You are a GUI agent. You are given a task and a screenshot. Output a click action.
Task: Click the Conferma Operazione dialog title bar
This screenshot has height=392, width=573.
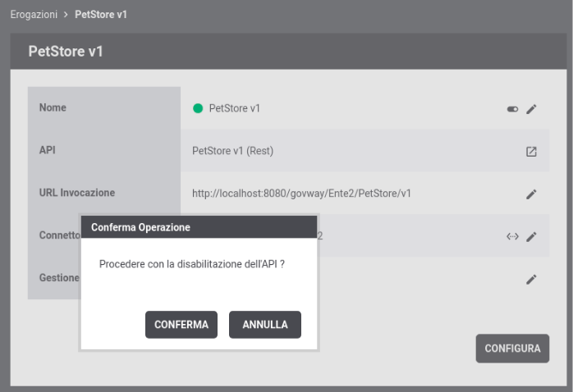point(199,227)
